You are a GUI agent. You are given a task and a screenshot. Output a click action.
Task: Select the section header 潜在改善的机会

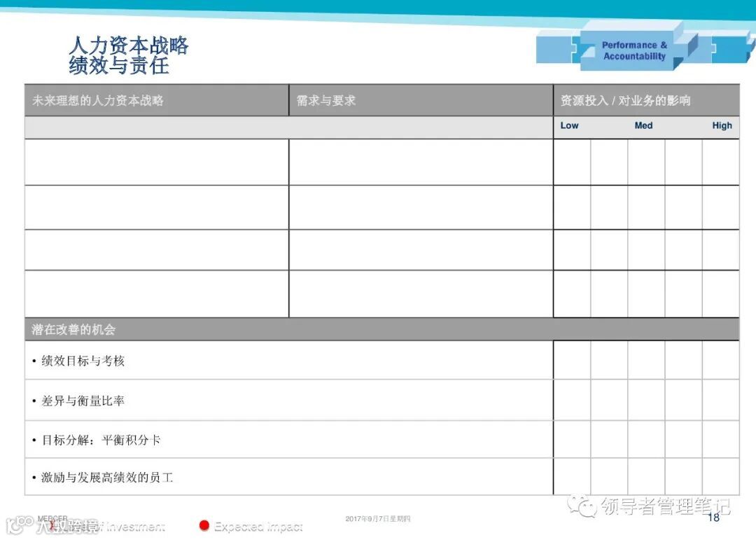tap(73, 330)
